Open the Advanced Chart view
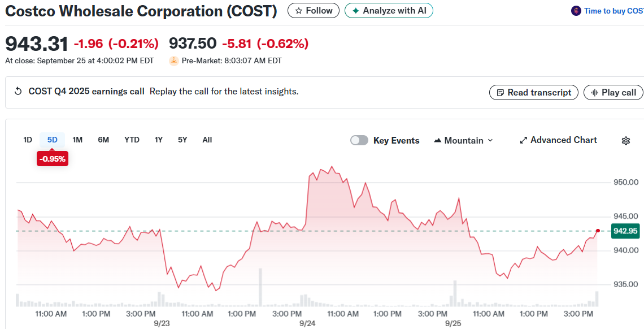644x329 pixels. pos(558,140)
